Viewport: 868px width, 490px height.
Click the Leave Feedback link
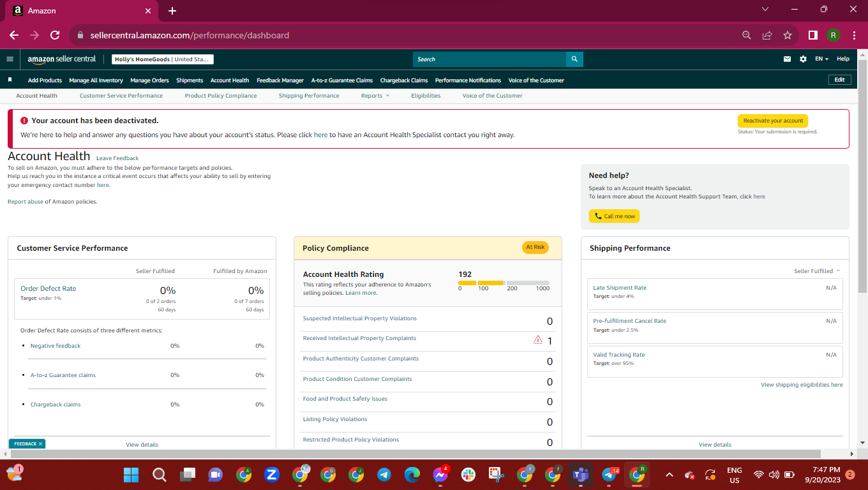click(x=117, y=158)
